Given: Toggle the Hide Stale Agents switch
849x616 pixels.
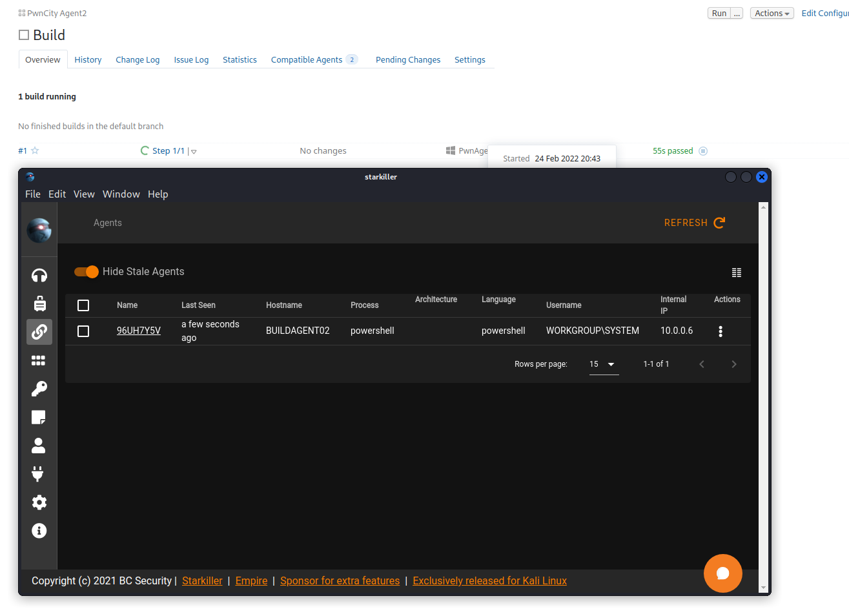Looking at the screenshot, I should click(86, 272).
